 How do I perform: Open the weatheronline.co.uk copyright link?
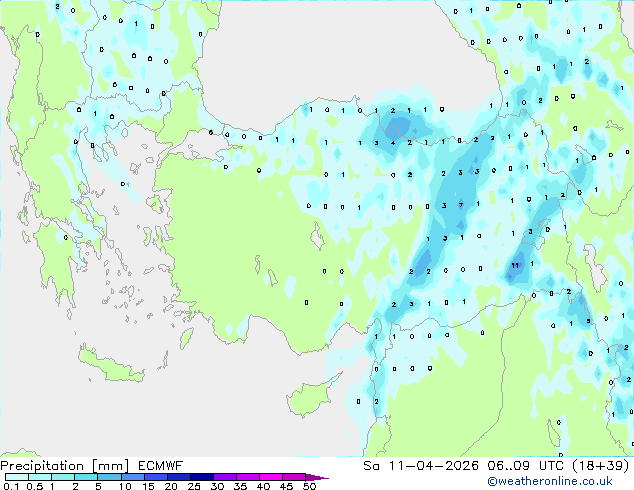[x=550, y=481]
